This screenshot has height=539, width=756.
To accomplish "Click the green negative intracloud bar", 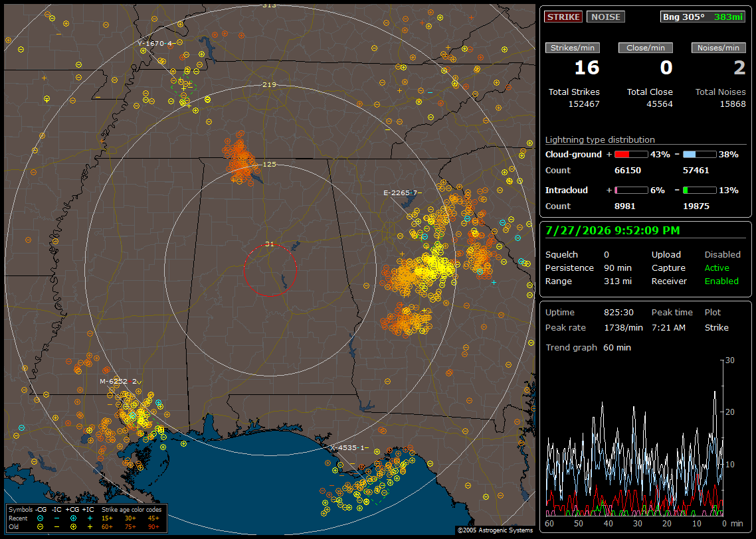I will (700, 191).
